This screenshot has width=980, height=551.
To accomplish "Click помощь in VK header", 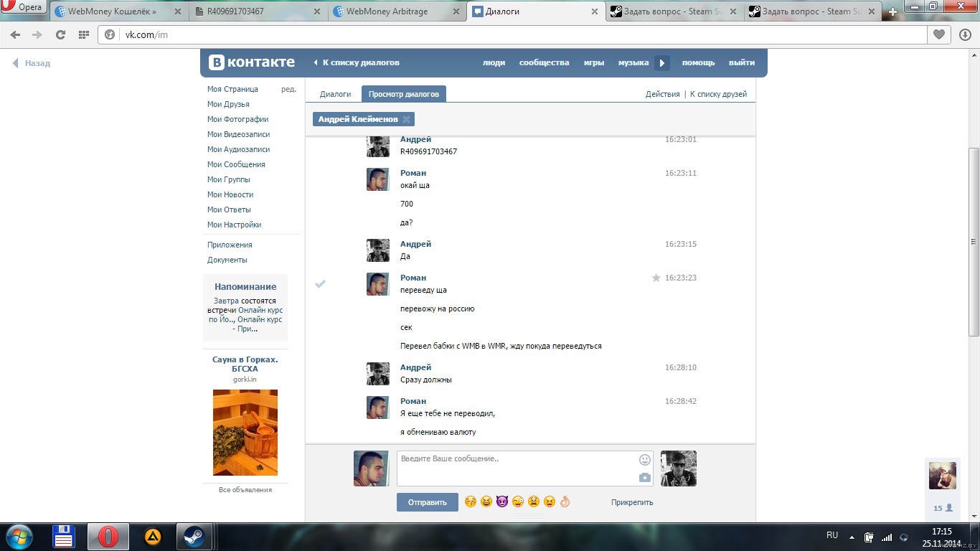I will (698, 62).
